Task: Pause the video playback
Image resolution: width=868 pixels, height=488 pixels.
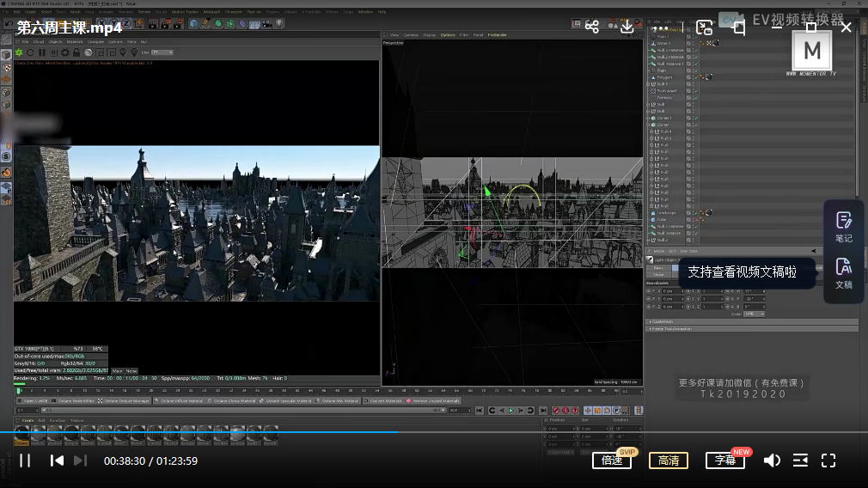Action: [25, 461]
